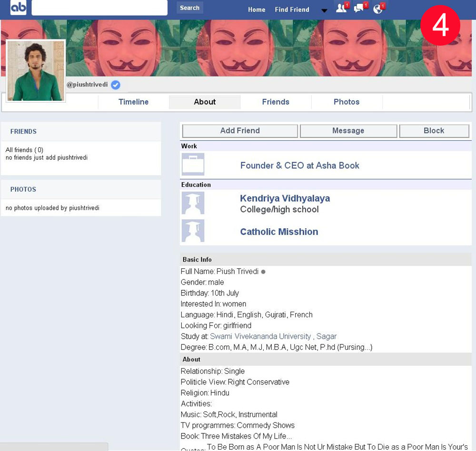Click the Basic Info section header
This screenshot has height=451, width=476.
pyautogui.click(x=326, y=259)
